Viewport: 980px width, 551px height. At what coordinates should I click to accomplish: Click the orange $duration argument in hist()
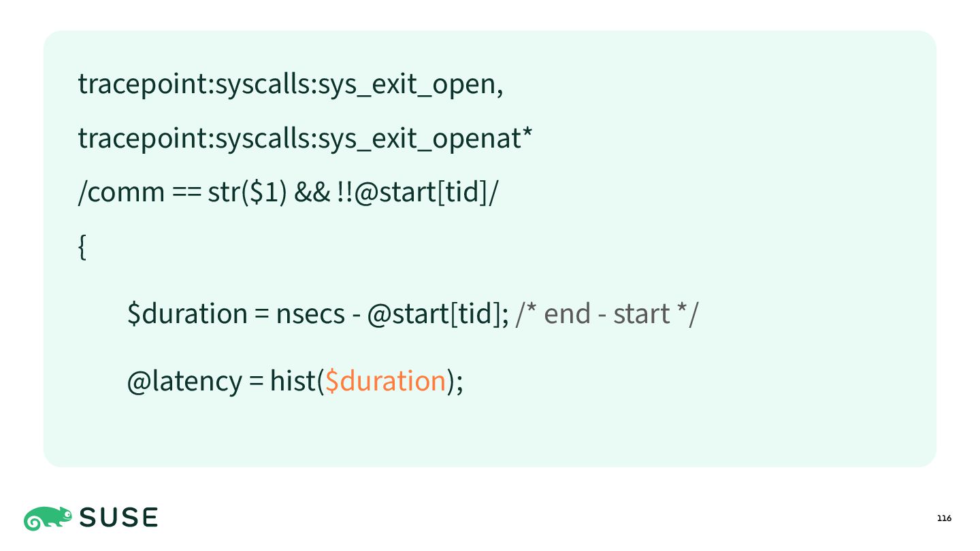[386, 380]
